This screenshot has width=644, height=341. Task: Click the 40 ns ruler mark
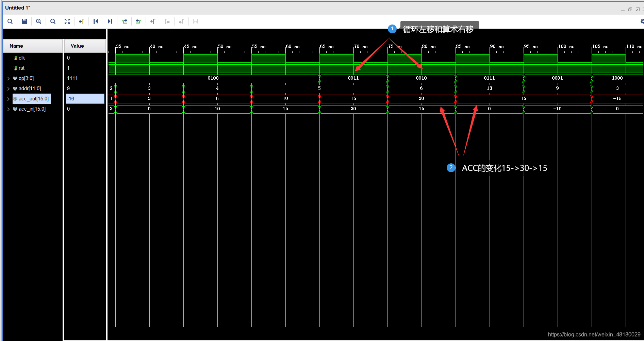156,47
